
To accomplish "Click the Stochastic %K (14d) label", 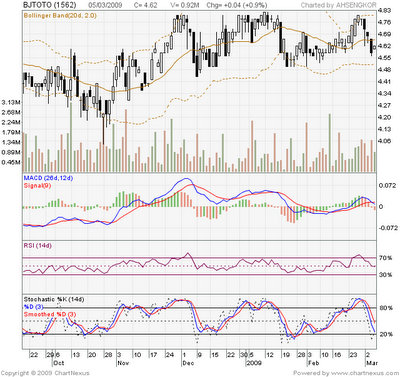I will point(54,299).
